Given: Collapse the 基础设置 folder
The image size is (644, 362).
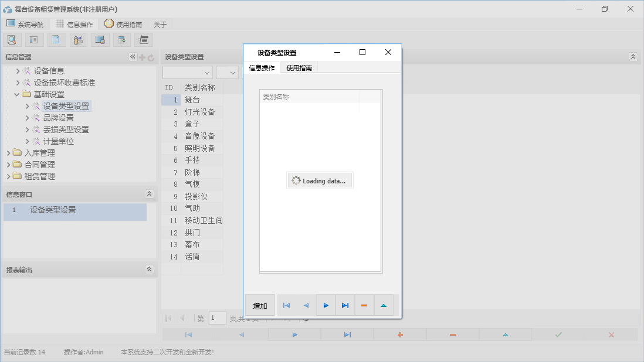Looking at the screenshot, I should (x=16, y=94).
